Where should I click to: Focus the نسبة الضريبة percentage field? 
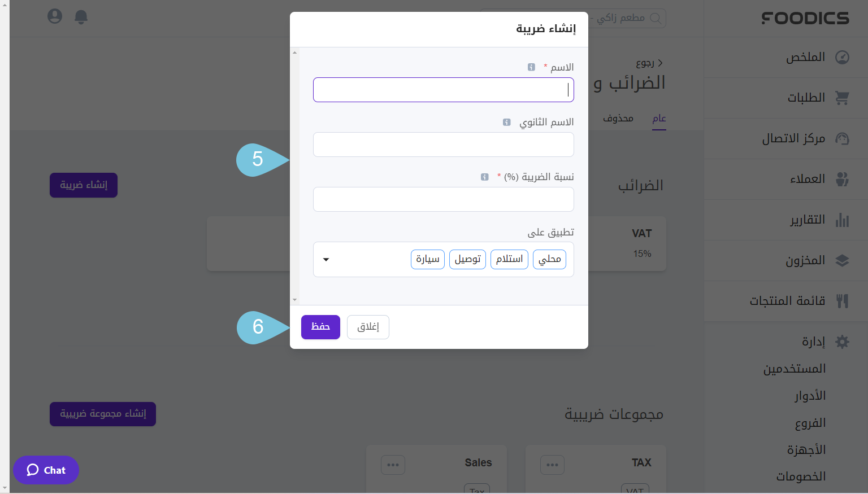click(x=443, y=199)
